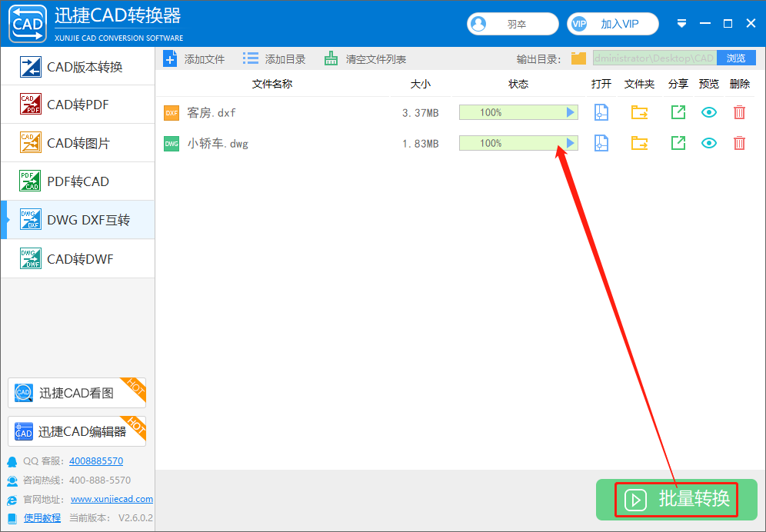Image resolution: width=766 pixels, height=532 pixels.
Task: Click the PDF转CAD sidebar icon
Action: coord(30,181)
